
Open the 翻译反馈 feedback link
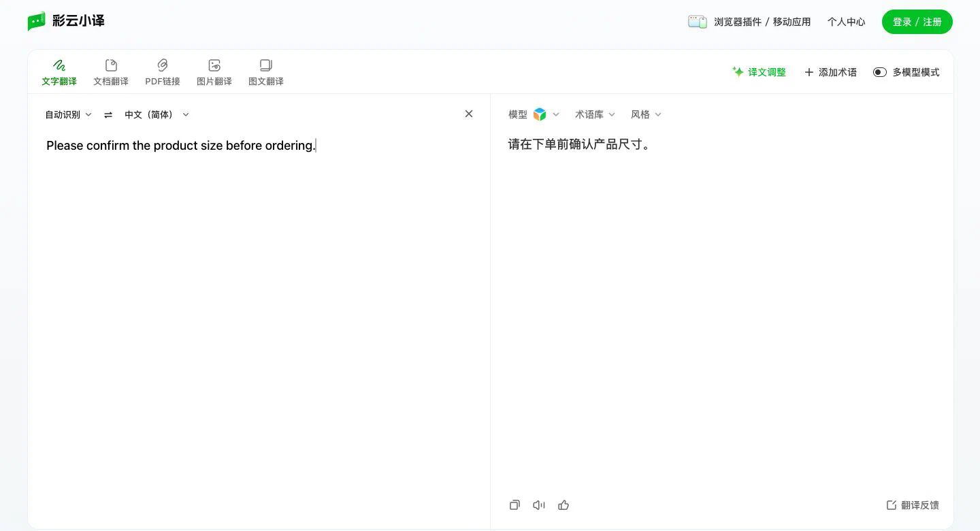(913, 505)
